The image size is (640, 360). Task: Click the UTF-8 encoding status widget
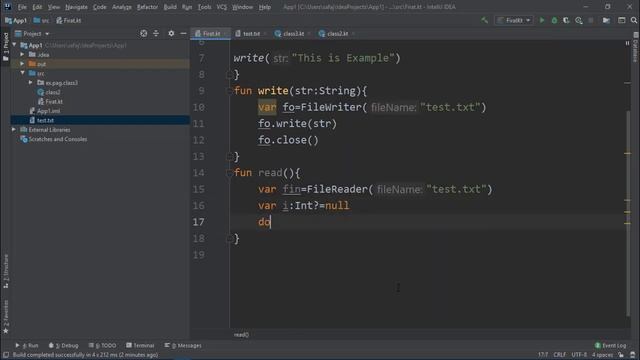tap(579, 355)
